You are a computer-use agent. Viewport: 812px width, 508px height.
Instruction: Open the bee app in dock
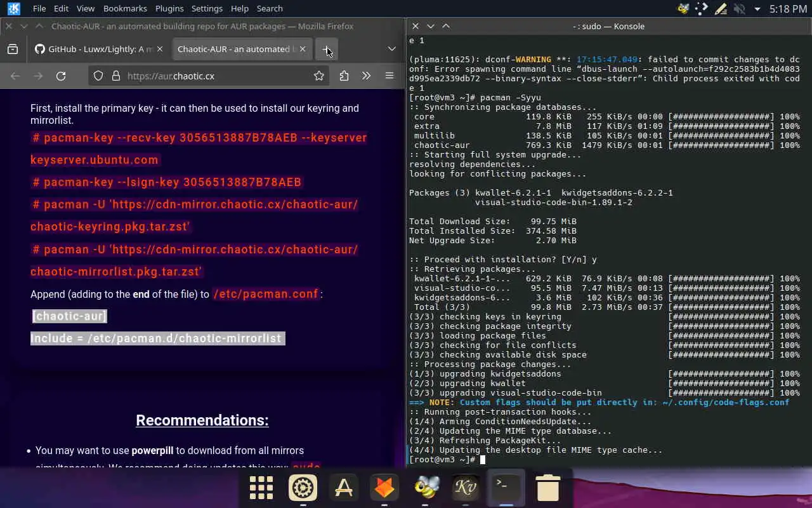point(426,488)
